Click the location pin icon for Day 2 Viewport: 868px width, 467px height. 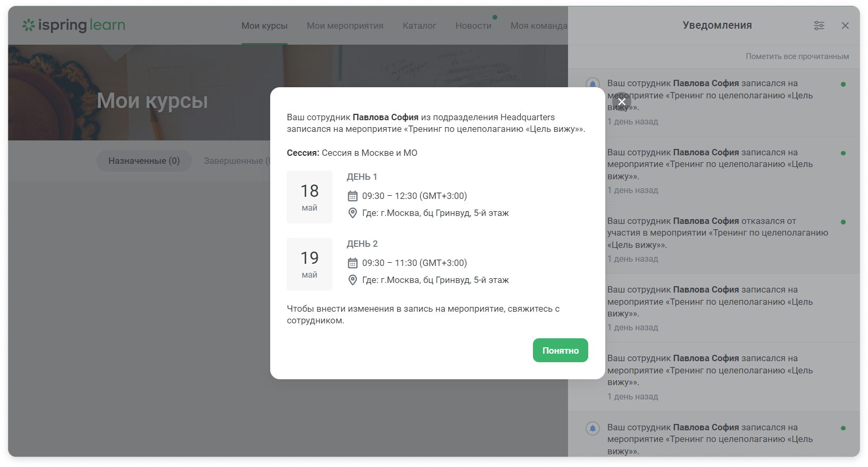[353, 280]
